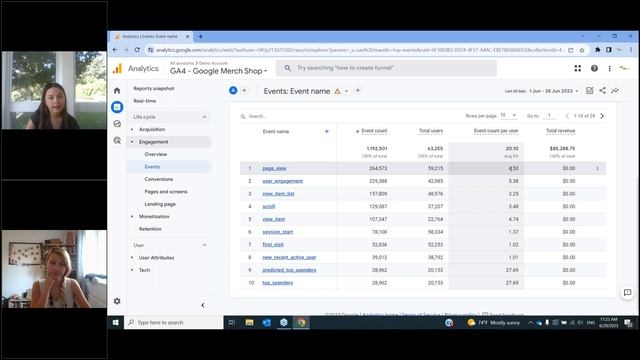
Task: Sort by Event count per user header
Action: (496, 131)
